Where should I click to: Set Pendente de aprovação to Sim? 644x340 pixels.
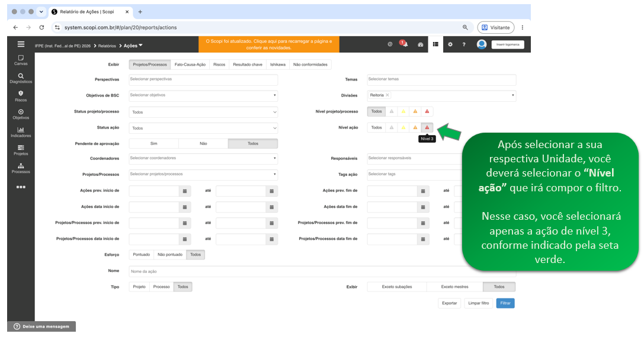tap(153, 143)
